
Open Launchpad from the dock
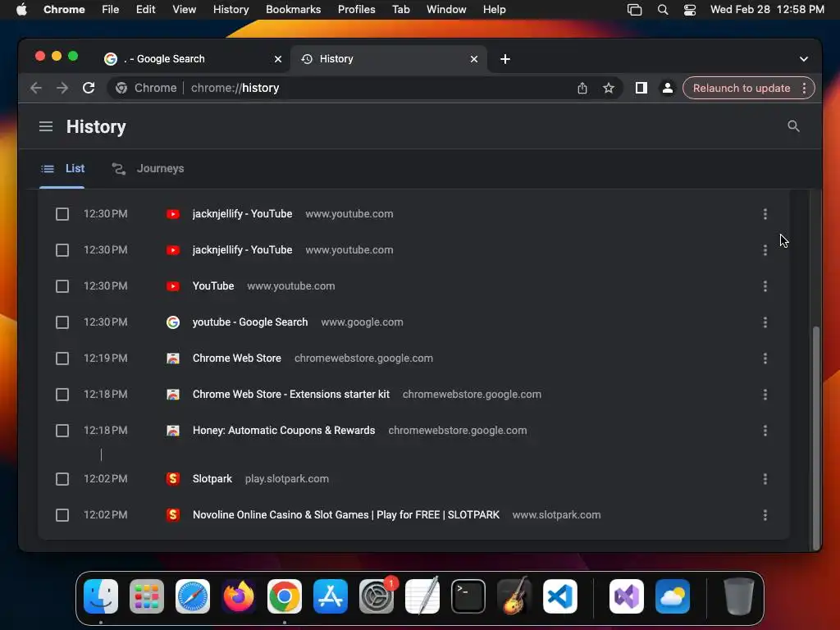pyautogui.click(x=147, y=596)
